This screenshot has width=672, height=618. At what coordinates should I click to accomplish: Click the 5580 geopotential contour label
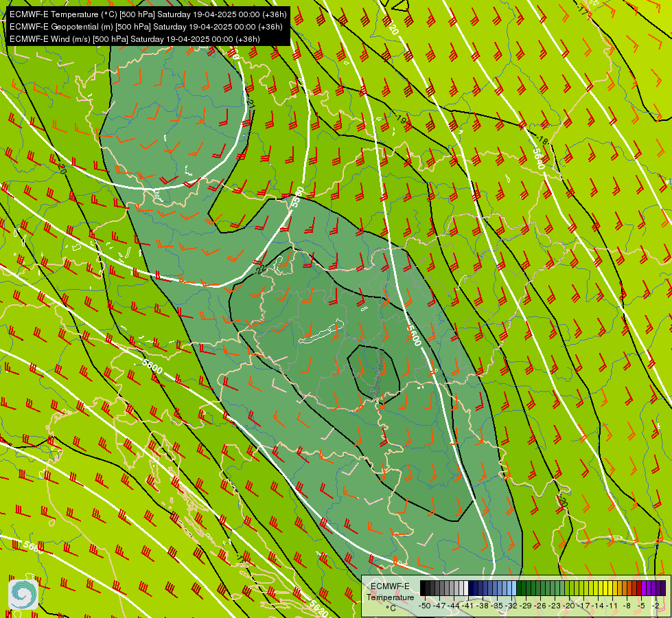click(x=297, y=197)
